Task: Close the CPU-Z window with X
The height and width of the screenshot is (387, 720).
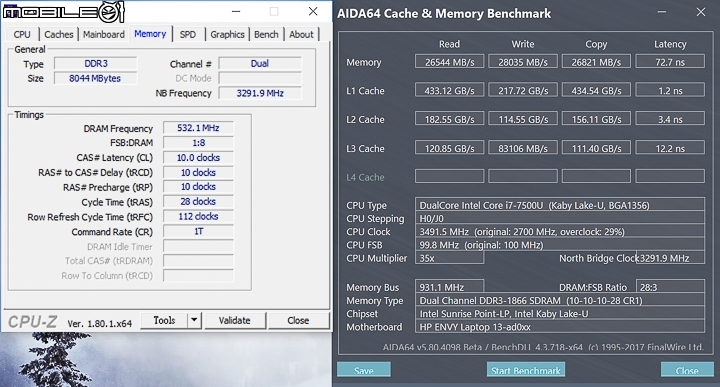Action: (x=313, y=11)
